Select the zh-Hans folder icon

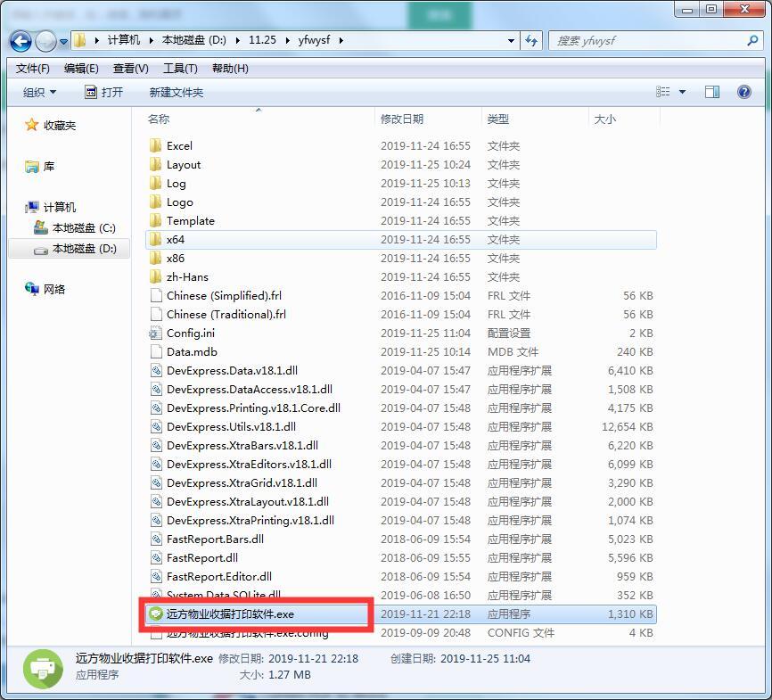click(156, 276)
